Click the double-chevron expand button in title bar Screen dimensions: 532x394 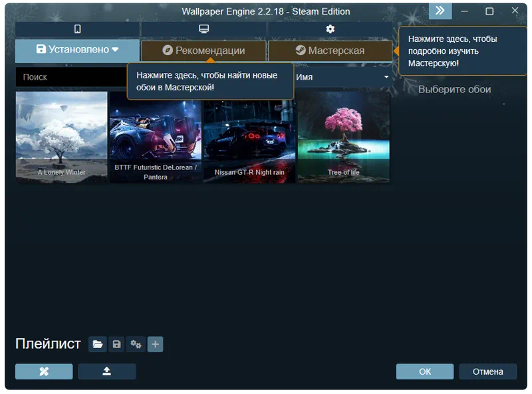(x=440, y=11)
